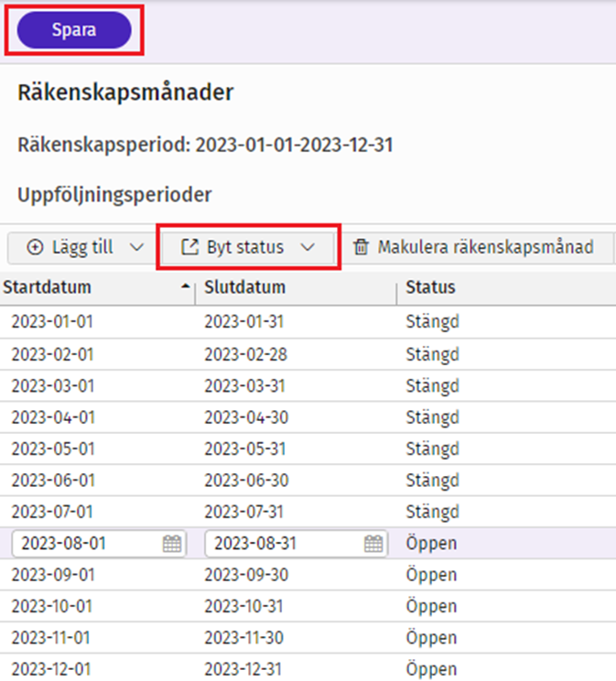Click the Spara button
This screenshot has width=616, height=681.
74,30
